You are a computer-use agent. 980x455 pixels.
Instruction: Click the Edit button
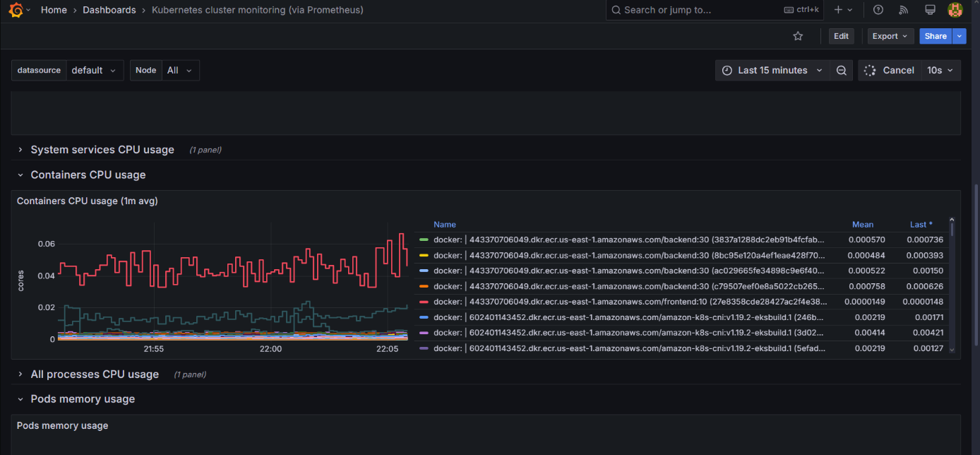click(x=841, y=36)
